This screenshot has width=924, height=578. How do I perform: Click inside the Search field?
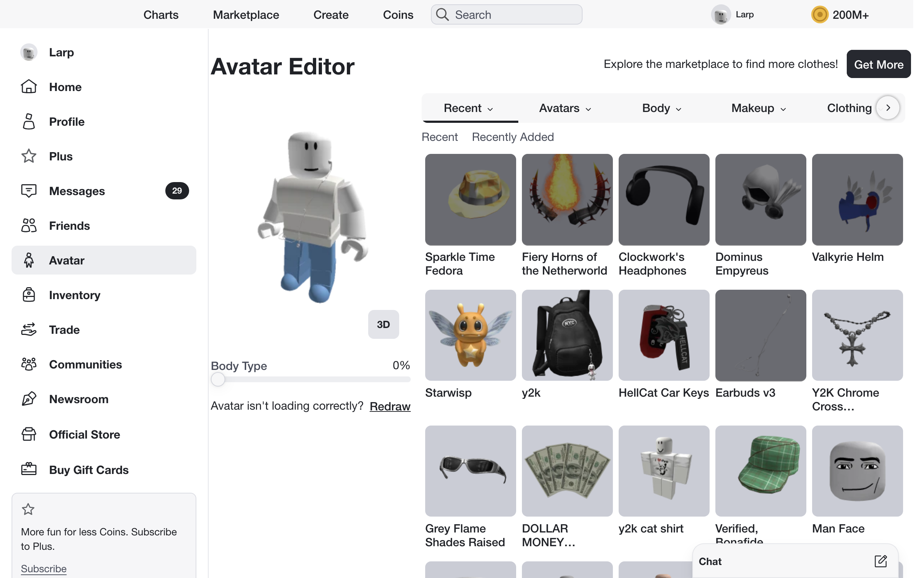pyautogui.click(x=507, y=14)
